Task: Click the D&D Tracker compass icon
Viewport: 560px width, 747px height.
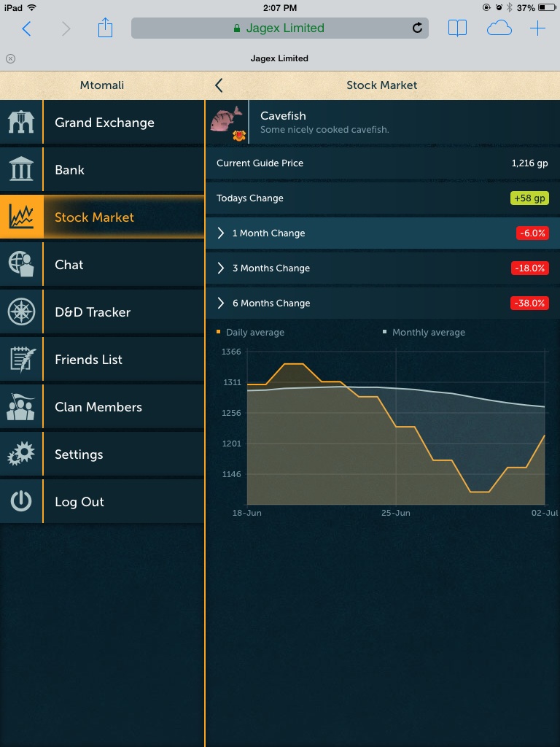Action: coord(21,312)
